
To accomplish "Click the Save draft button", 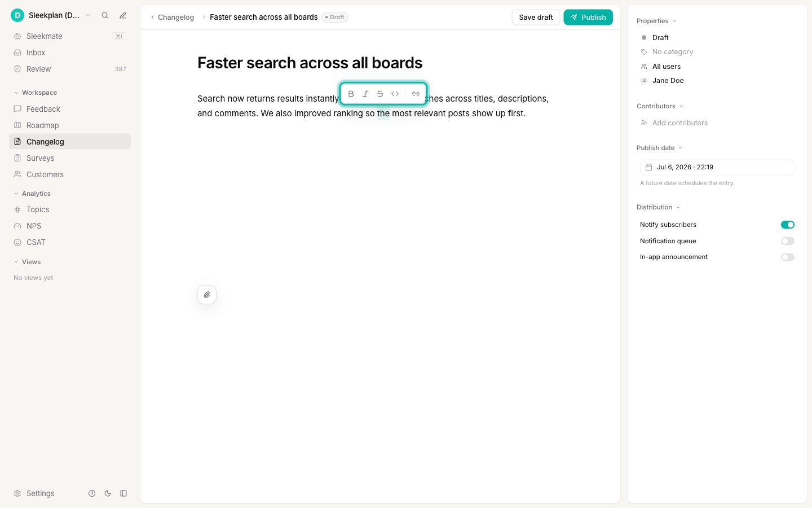I will click(536, 17).
